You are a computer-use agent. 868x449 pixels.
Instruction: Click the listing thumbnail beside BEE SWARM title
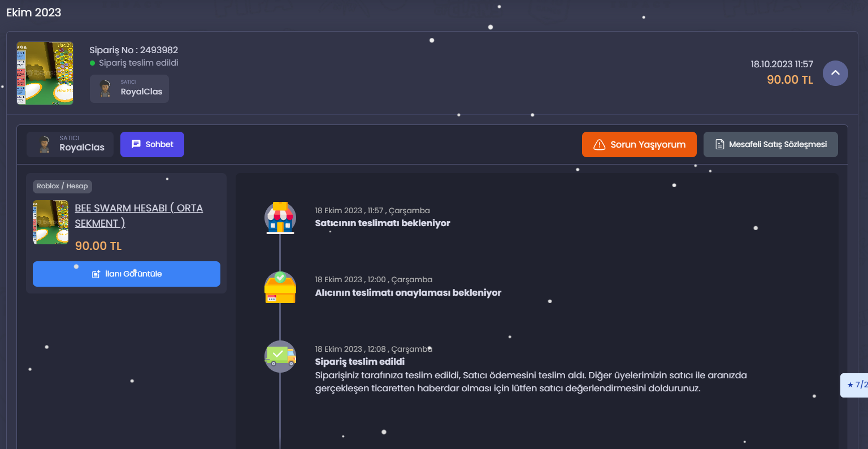point(51,222)
